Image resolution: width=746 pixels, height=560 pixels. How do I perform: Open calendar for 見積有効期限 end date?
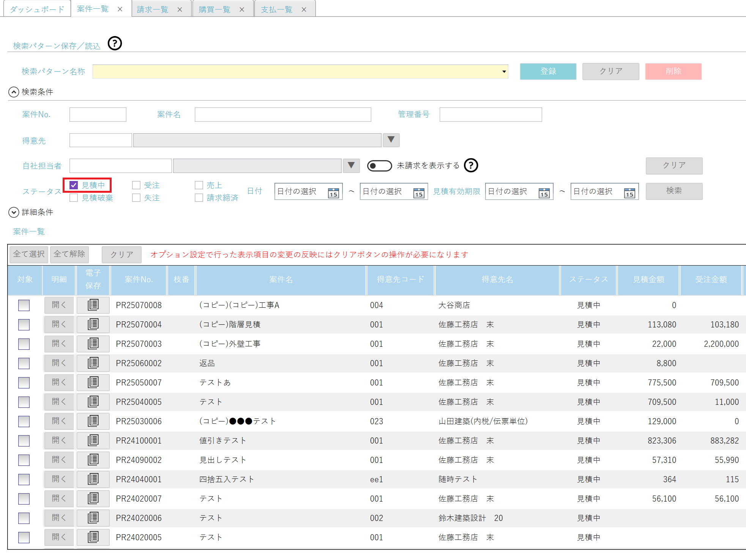click(629, 193)
